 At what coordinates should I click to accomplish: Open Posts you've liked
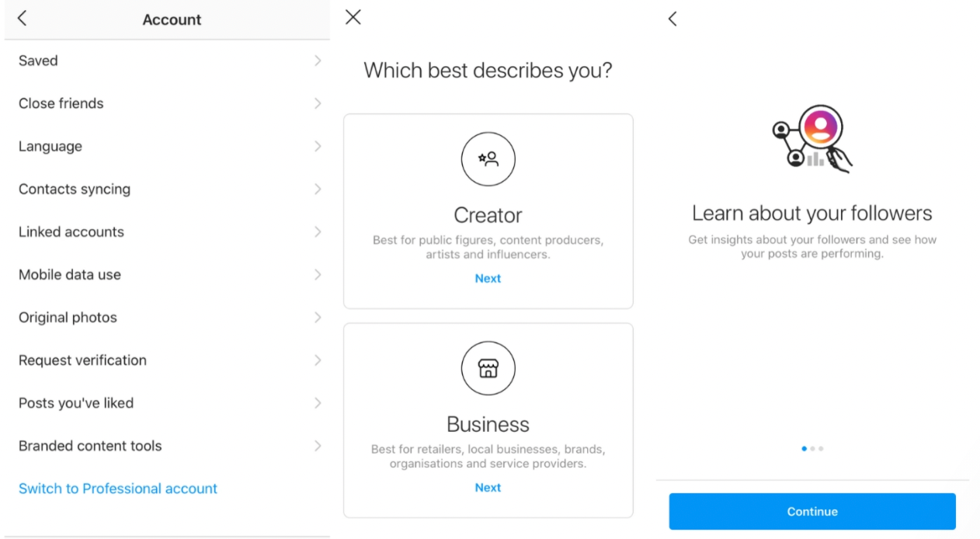click(167, 402)
